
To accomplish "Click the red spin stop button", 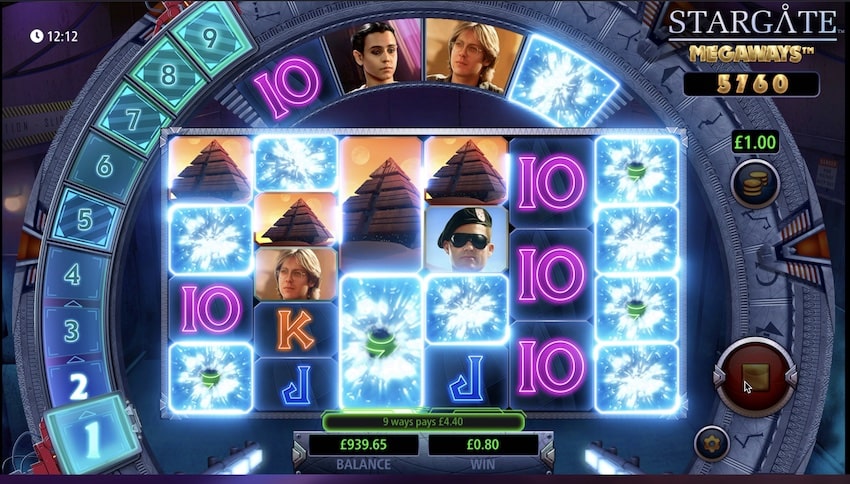I will (x=755, y=377).
